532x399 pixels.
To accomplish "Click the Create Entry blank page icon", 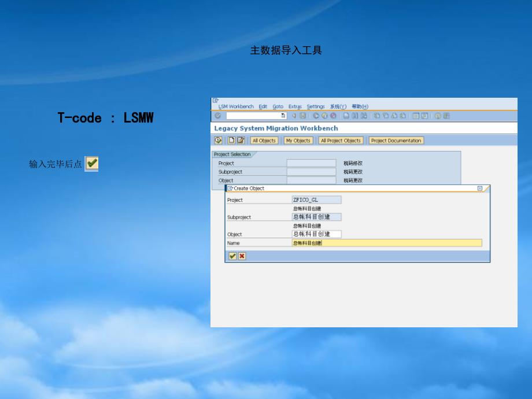I will click(x=231, y=140).
